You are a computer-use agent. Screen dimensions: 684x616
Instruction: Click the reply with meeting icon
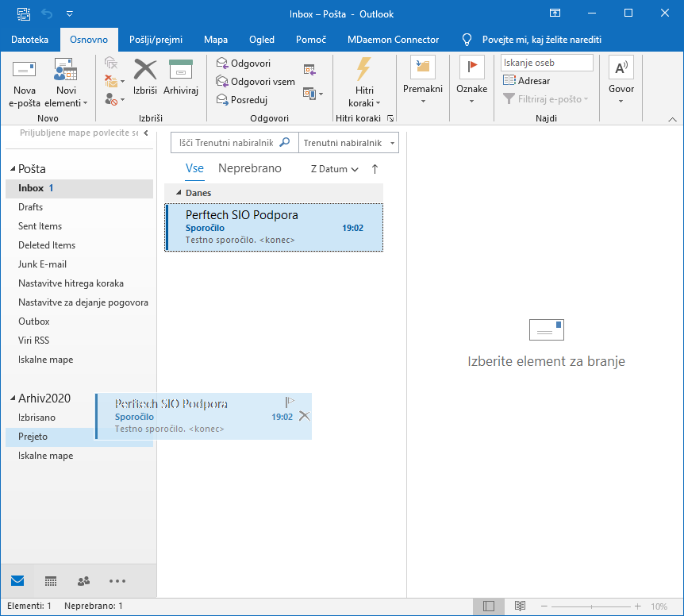(x=309, y=69)
